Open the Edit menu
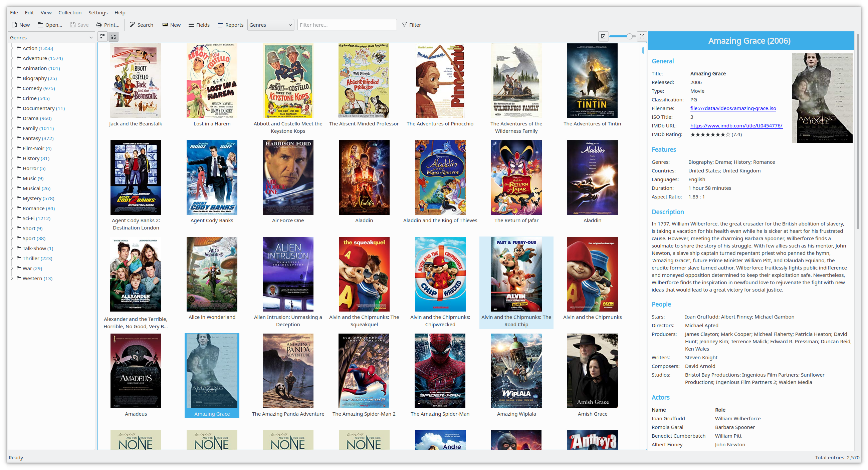 29,12
